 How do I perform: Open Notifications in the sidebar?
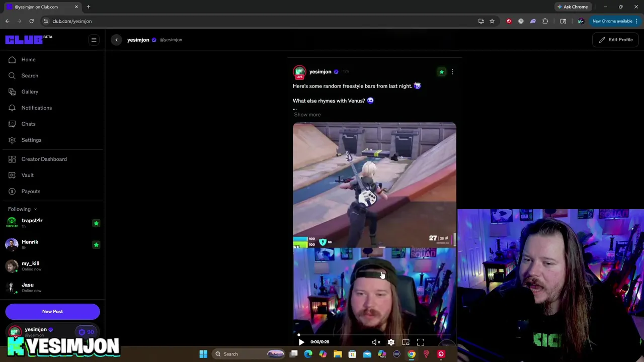click(36, 108)
